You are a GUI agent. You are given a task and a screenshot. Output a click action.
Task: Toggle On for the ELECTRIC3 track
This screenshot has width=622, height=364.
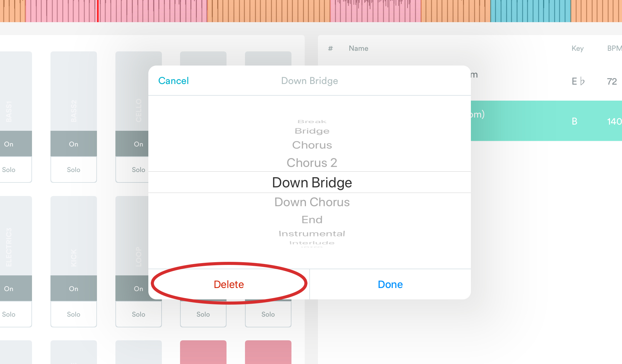[9, 288]
